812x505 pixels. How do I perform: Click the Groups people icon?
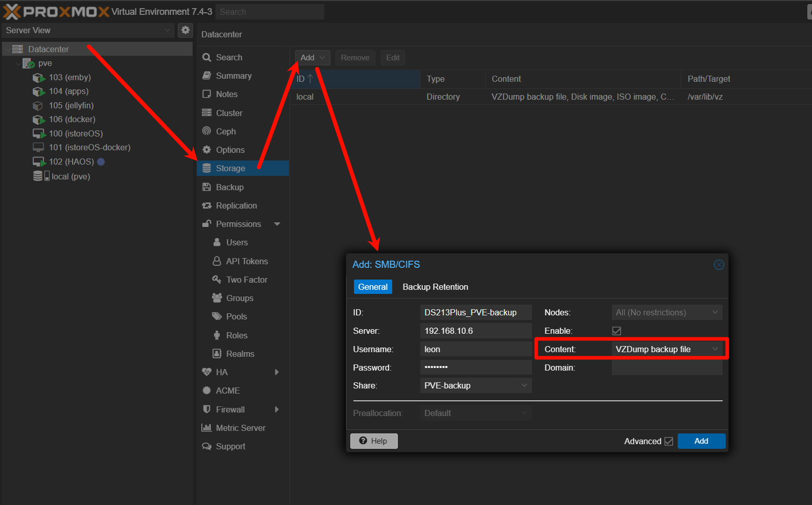pos(217,298)
